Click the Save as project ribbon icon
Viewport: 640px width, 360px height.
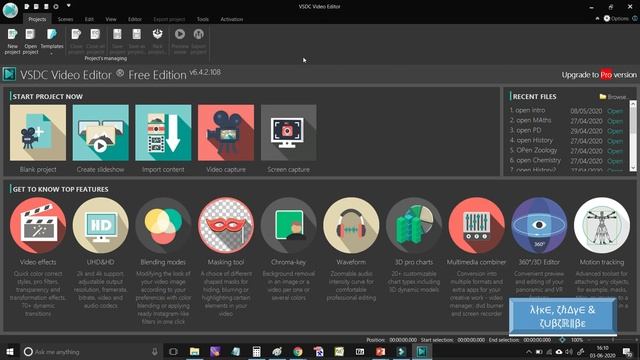pos(136,40)
